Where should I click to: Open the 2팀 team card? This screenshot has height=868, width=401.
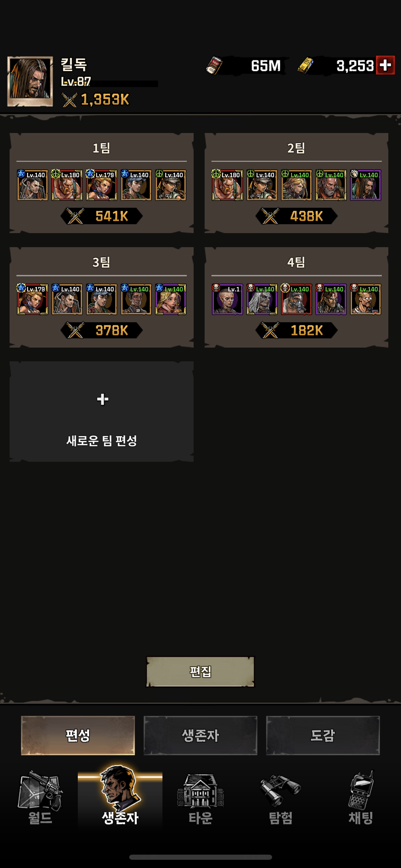pos(296,183)
